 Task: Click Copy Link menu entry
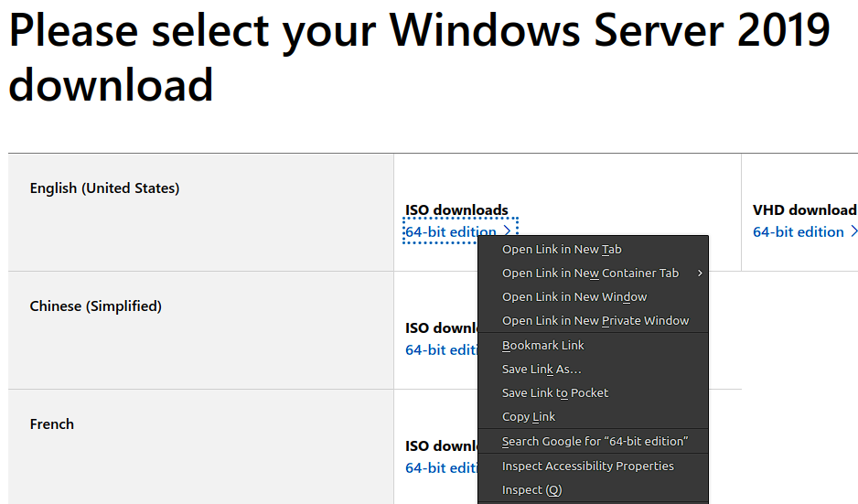(593, 417)
